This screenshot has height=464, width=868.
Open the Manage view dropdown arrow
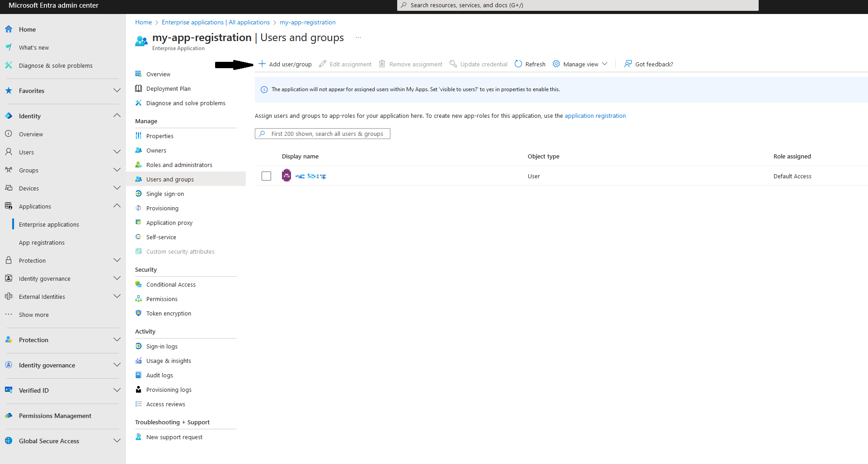605,64
